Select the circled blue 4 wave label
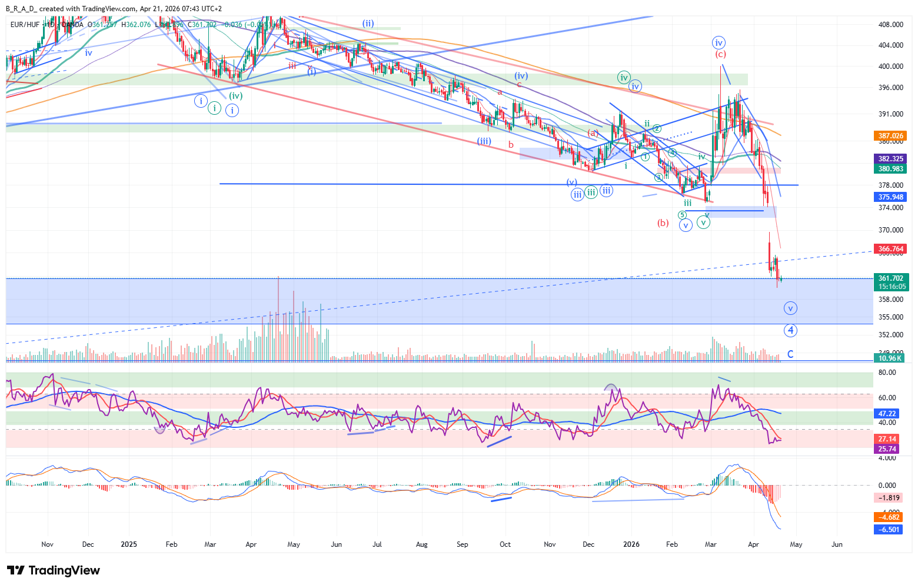This screenshot has width=918, height=588. [790, 330]
